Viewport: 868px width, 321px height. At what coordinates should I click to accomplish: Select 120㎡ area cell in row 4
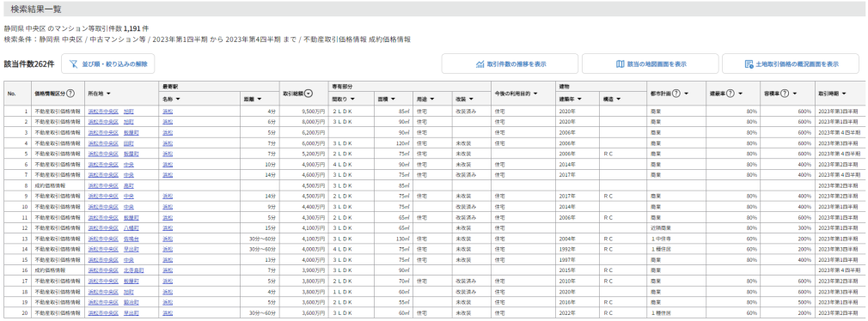pos(393,143)
